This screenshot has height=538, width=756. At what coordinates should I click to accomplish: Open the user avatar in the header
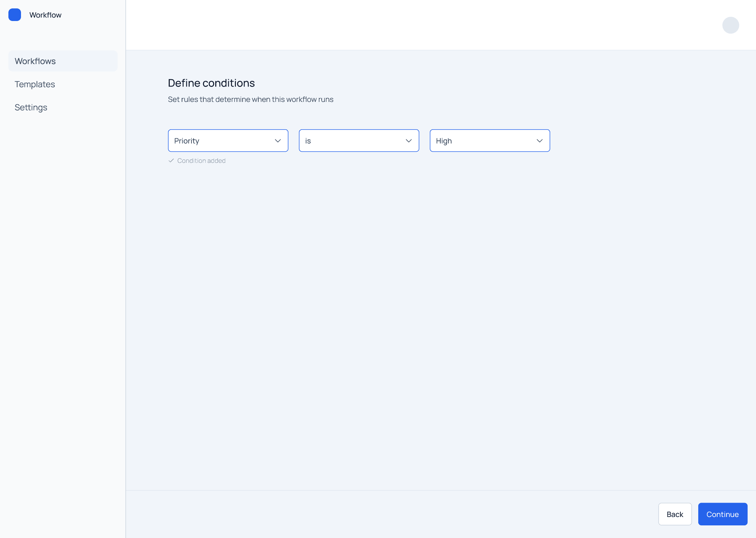tap(730, 25)
